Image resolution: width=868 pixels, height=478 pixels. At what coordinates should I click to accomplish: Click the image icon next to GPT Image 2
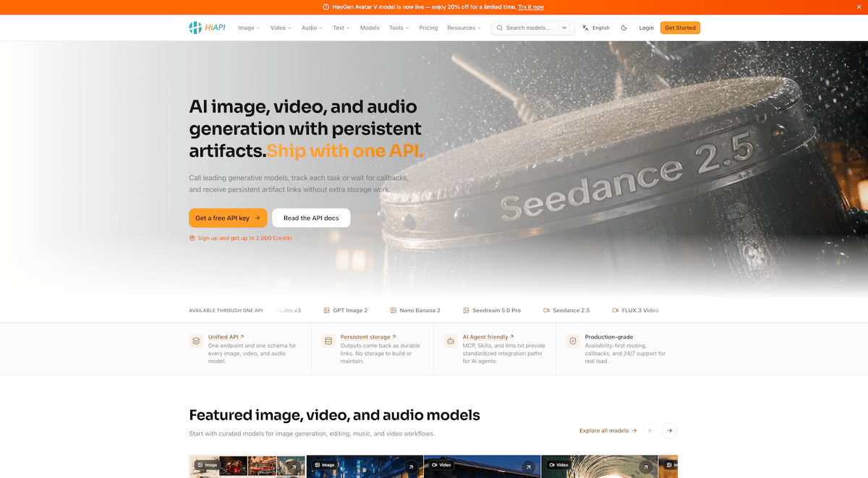coord(326,310)
